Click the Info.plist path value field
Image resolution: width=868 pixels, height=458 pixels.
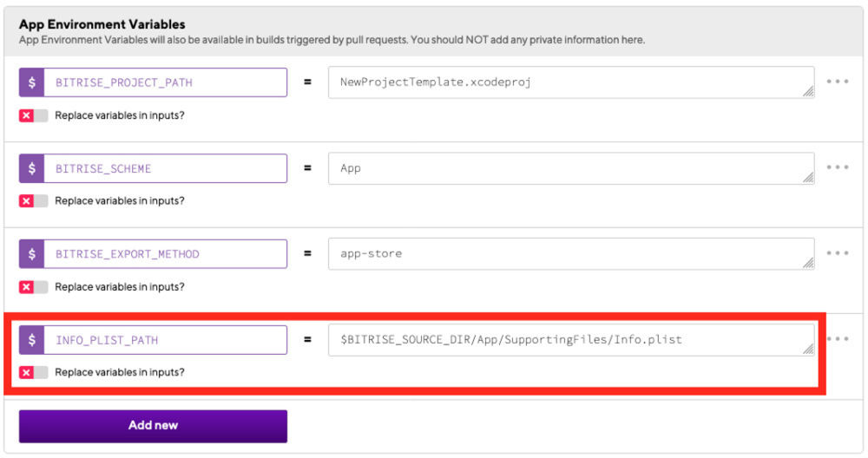pyautogui.click(x=571, y=340)
